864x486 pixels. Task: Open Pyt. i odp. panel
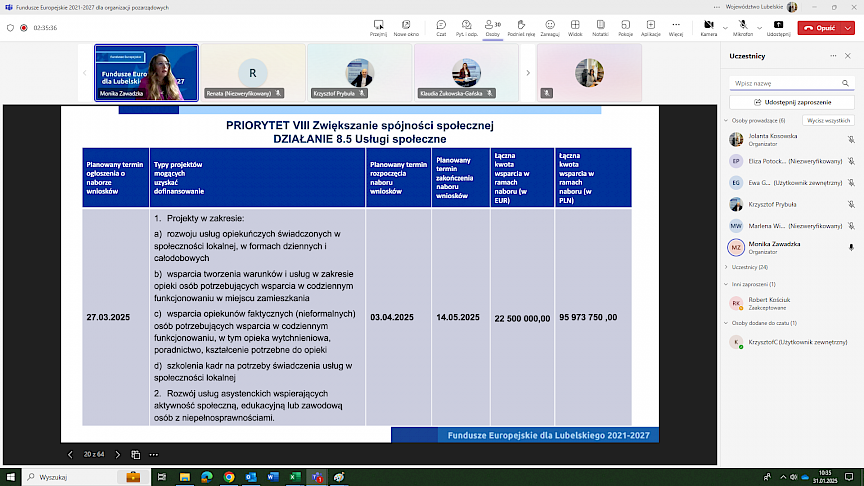[467, 28]
